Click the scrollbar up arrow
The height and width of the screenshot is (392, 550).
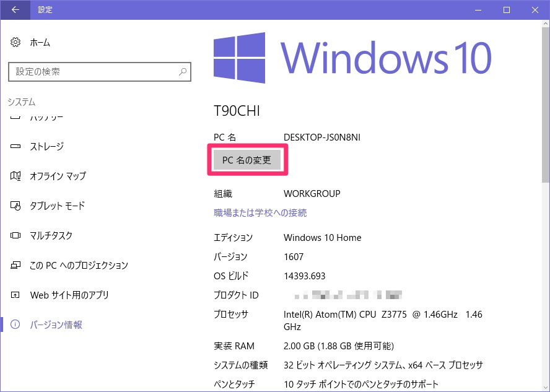point(546,24)
